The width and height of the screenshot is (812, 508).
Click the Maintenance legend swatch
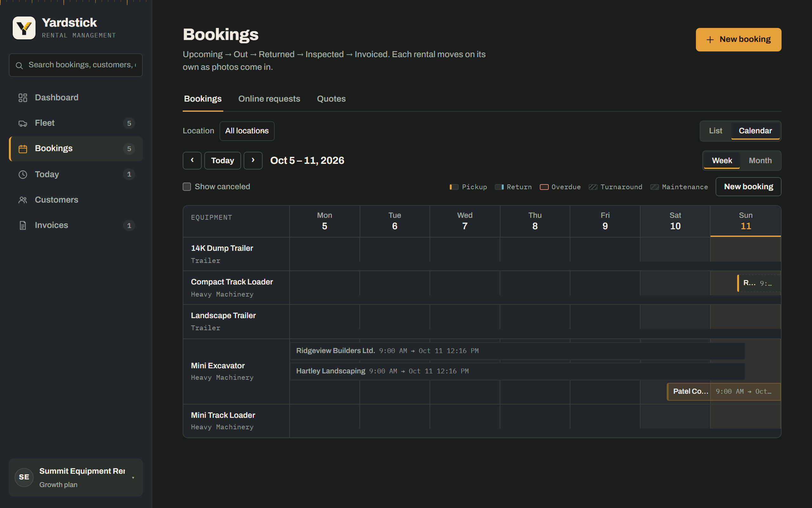654,187
